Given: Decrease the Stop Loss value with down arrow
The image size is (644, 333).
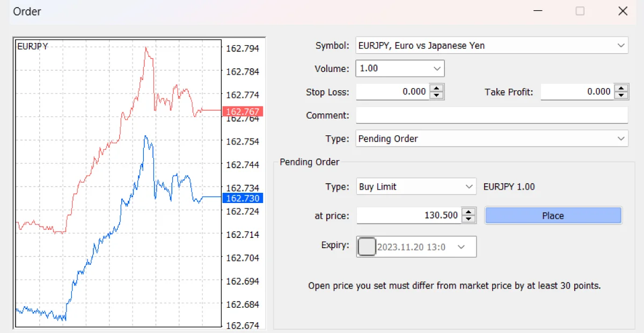Looking at the screenshot, I should point(437,96).
